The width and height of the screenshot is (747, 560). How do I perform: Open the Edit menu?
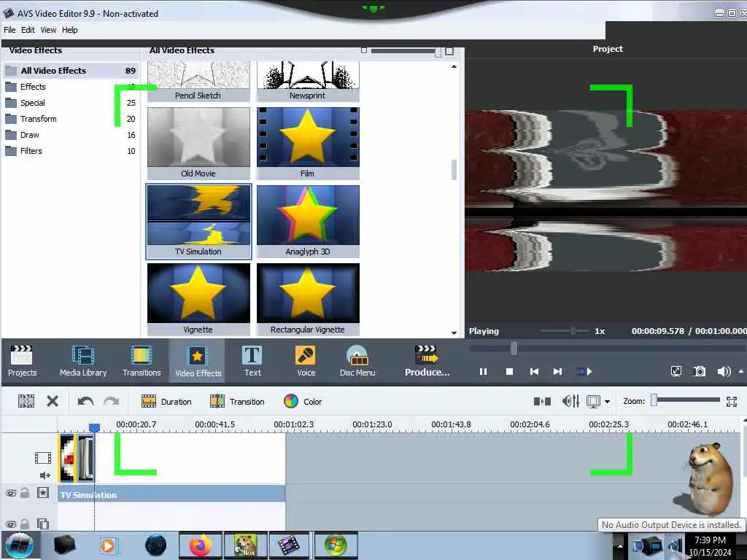tap(28, 30)
